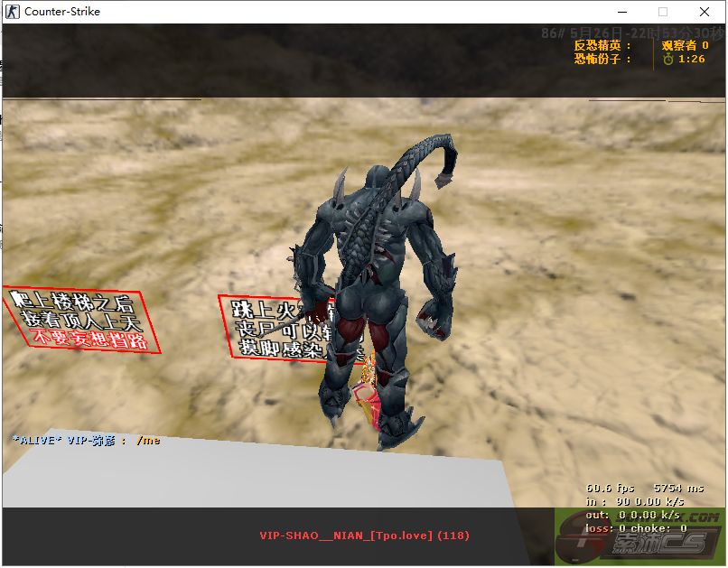Click the "爬上楼梯之后" sign line
728x568 pixels.
pyautogui.click(x=72, y=302)
